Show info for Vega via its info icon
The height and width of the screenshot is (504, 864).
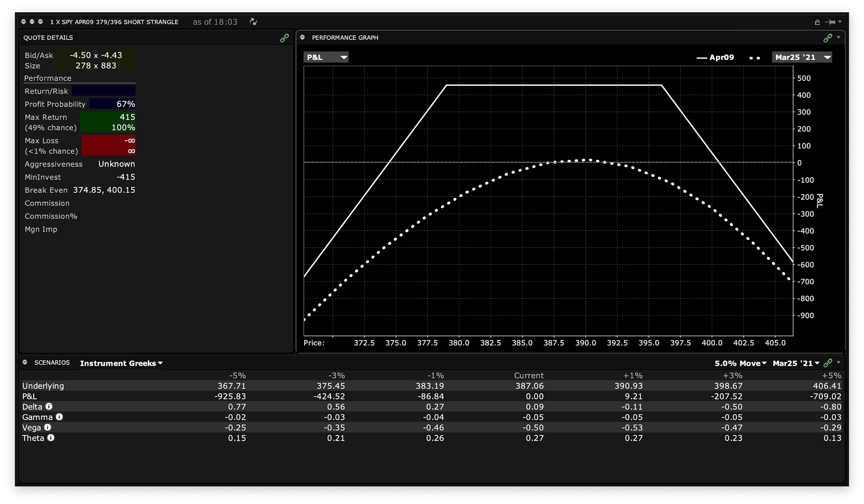pos(48,427)
